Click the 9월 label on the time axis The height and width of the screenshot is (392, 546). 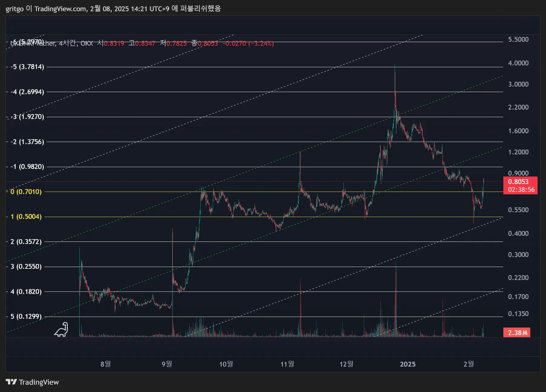point(167,364)
